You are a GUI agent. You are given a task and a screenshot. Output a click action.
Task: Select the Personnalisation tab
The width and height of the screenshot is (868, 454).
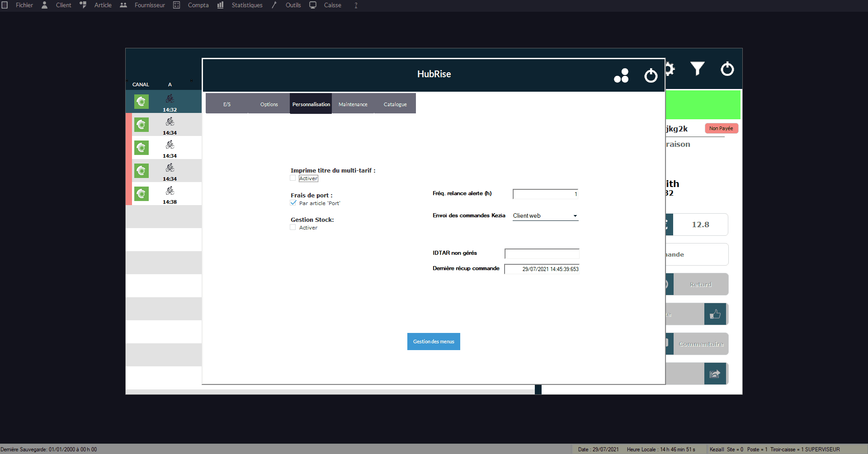tap(311, 104)
